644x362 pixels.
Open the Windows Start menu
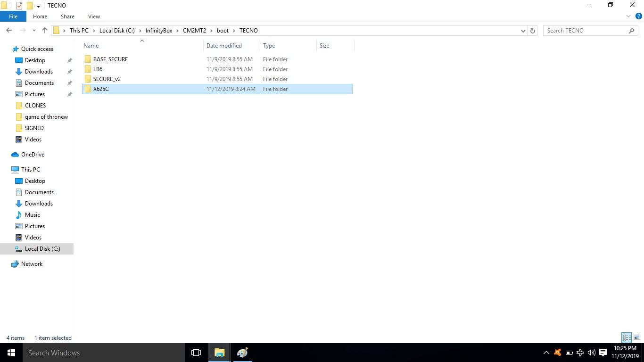11,353
